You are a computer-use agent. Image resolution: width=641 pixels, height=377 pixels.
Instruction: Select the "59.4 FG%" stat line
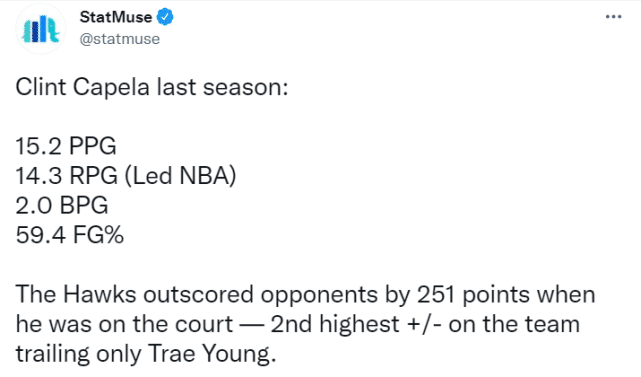(x=69, y=235)
